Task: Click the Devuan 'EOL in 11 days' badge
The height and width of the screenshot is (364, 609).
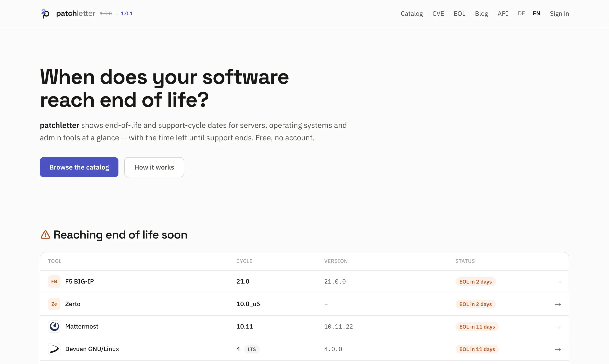Action: (477, 349)
